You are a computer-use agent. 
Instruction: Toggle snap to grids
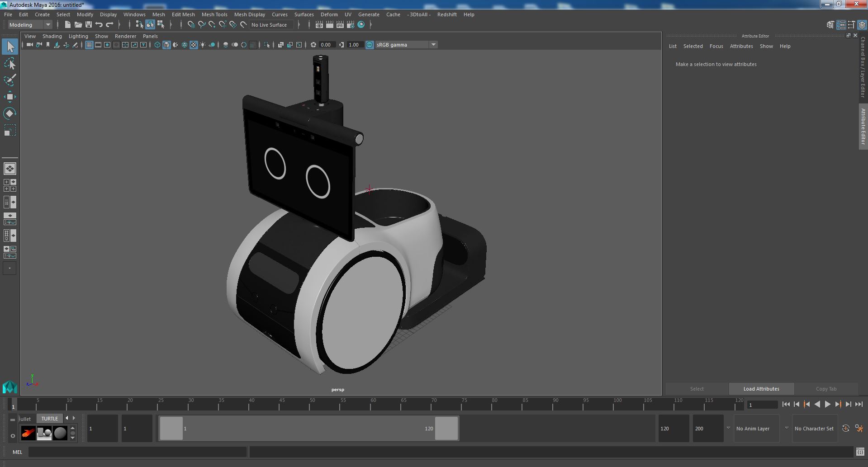pyautogui.click(x=191, y=25)
